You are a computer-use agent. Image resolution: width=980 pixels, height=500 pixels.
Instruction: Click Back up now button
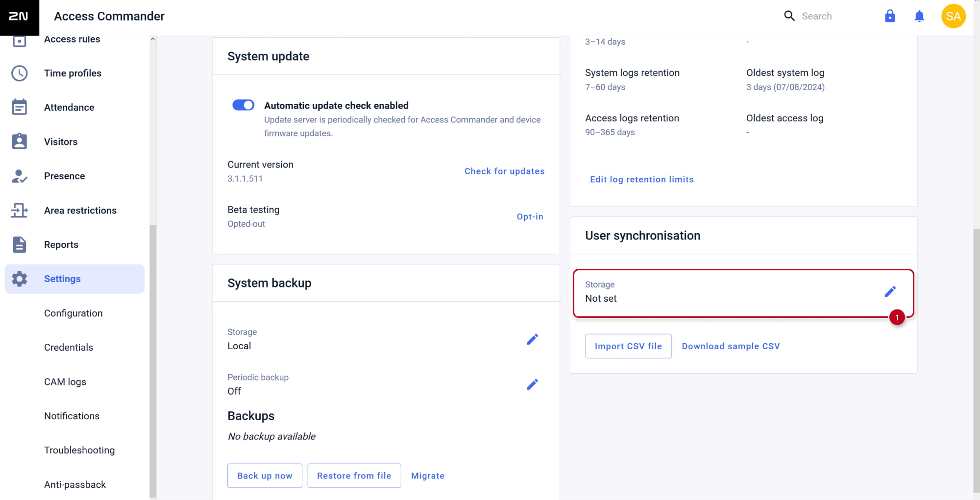pyautogui.click(x=265, y=476)
